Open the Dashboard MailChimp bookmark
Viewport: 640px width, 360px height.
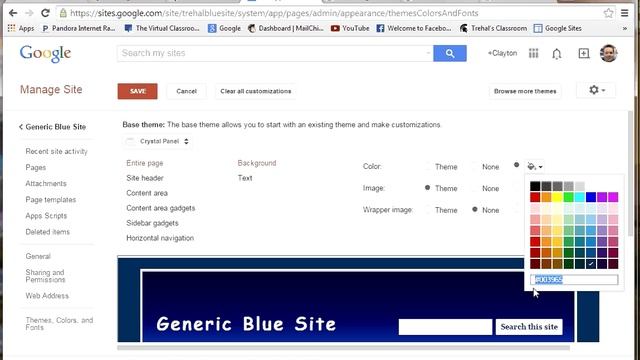tap(286, 28)
